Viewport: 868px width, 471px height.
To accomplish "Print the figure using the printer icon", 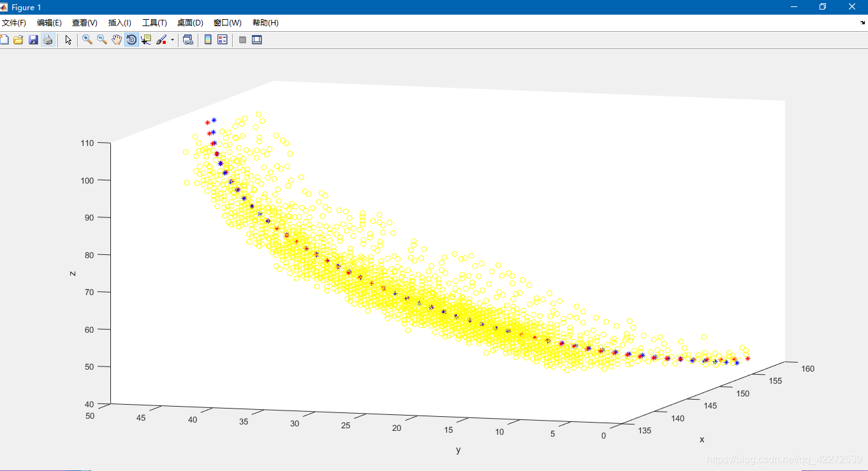I will (48, 40).
